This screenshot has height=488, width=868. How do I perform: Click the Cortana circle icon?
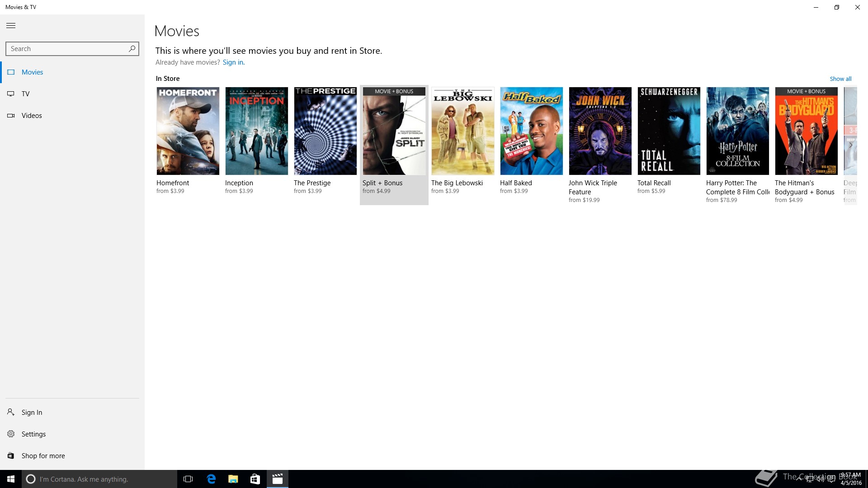31,479
